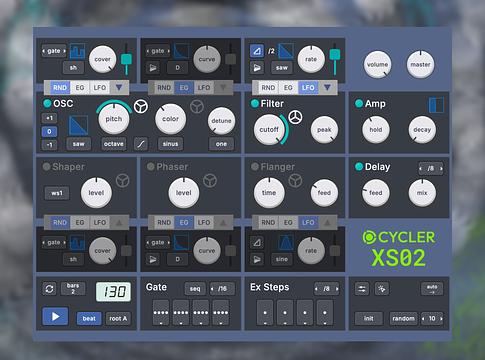Click the Gate seq button

coord(195,289)
